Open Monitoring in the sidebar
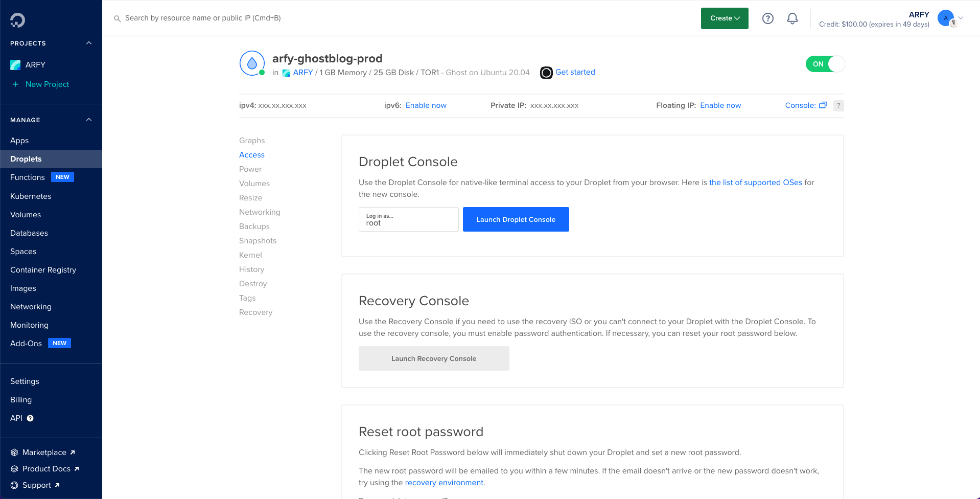Screen dimensions: 980x499 pos(29,325)
